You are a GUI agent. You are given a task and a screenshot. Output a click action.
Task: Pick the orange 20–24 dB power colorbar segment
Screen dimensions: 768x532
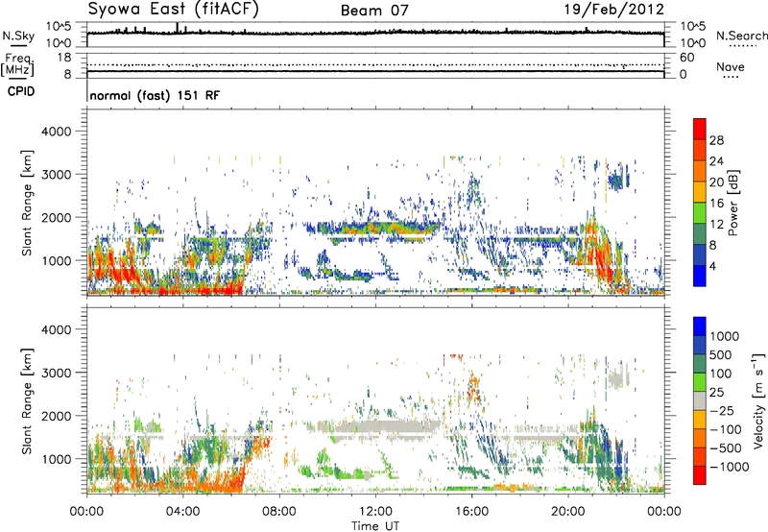pos(700,171)
